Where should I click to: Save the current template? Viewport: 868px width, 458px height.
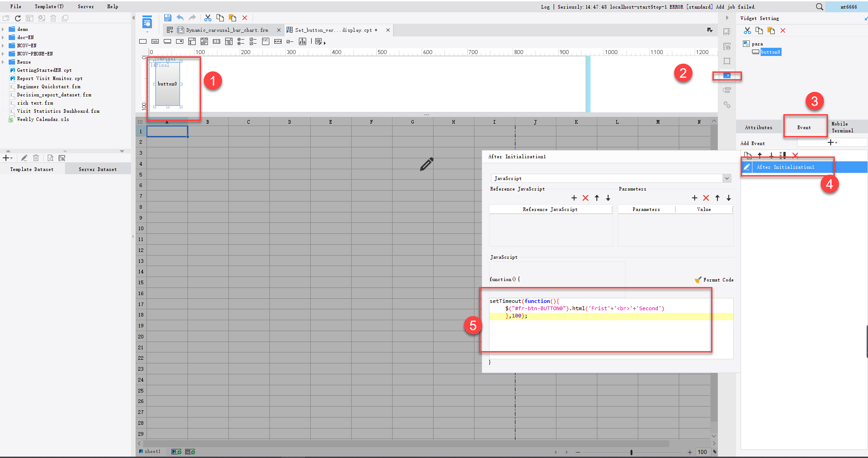[x=167, y=17]
